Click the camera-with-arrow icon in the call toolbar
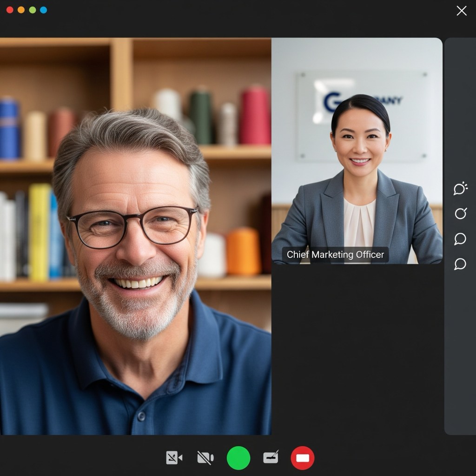Image resolution: width=476 pixels, height=476 pixels. coord(174,458)
